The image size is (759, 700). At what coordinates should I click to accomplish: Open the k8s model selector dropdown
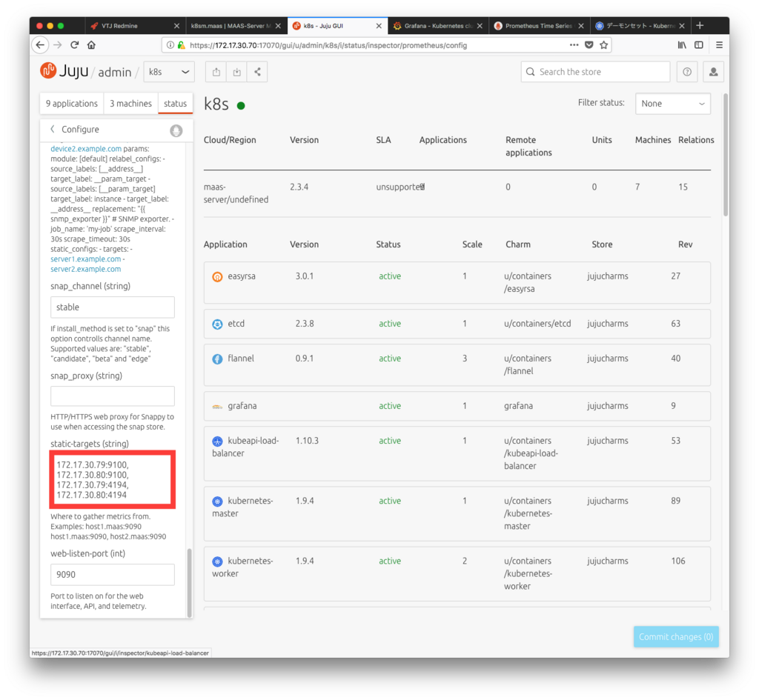[169, 72]
